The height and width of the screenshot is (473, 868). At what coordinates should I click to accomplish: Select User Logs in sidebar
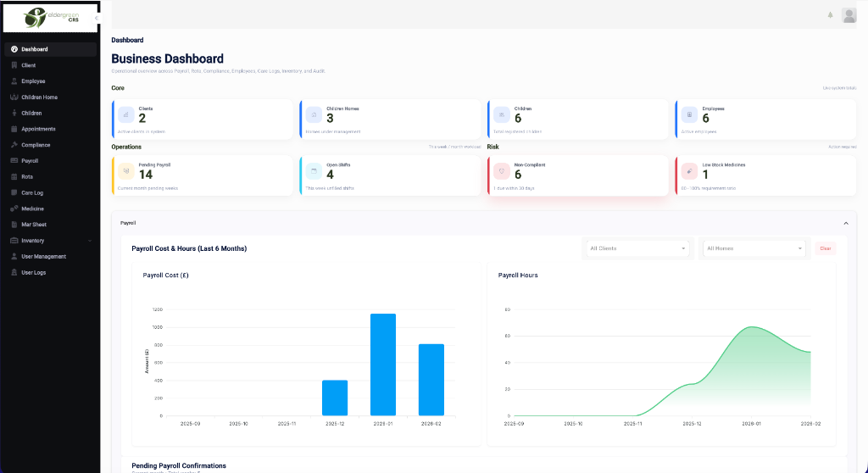pos(50,272)
